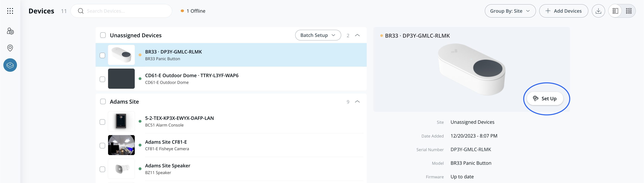Open the user settings sidebar icon

click(x=10, y=31)
